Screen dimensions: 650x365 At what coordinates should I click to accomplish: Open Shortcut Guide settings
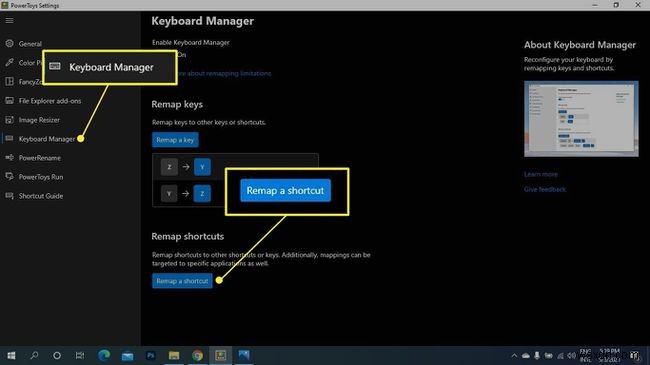[41, 196]
